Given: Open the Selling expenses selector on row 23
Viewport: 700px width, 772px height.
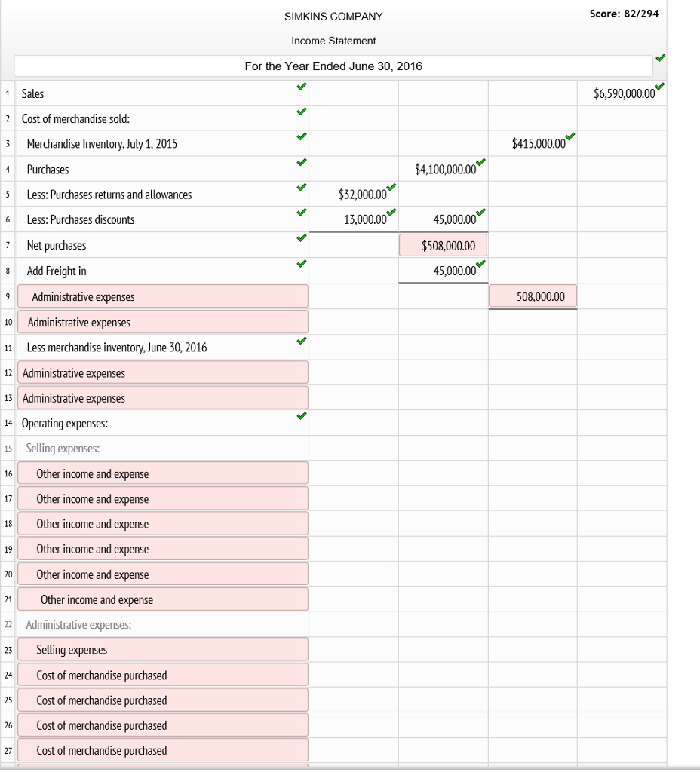Looking at the screenshot, I should coord(163,649).
